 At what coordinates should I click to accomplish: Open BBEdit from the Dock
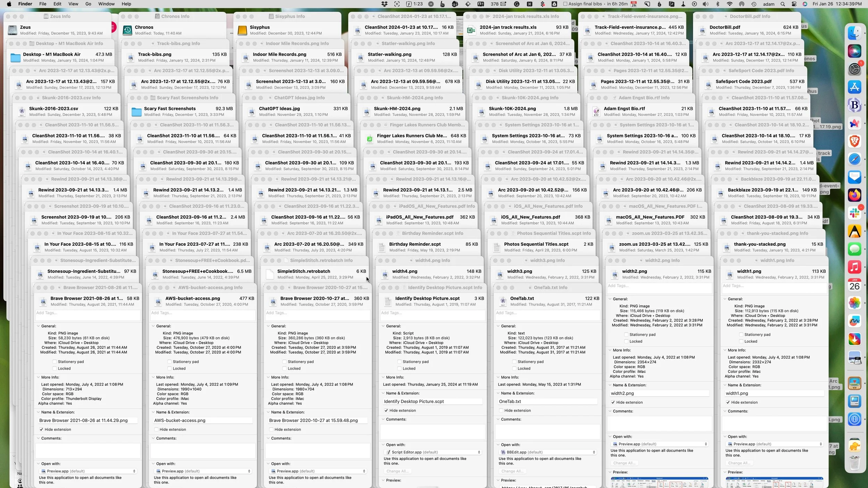point(855,104)
